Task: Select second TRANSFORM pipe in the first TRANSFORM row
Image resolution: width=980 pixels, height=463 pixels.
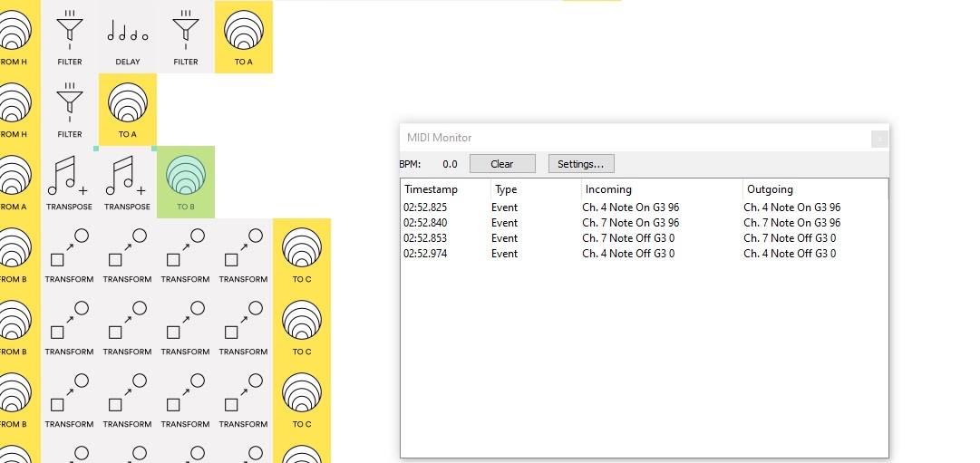Action: point(128,255)
